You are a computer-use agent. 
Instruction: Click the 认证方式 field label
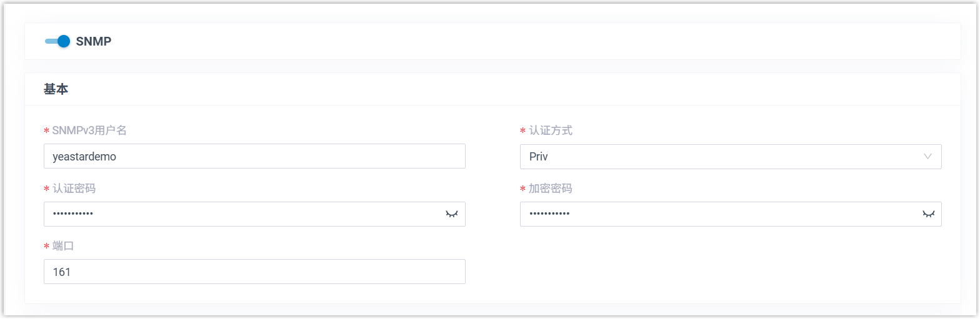(x=551, y=130)
